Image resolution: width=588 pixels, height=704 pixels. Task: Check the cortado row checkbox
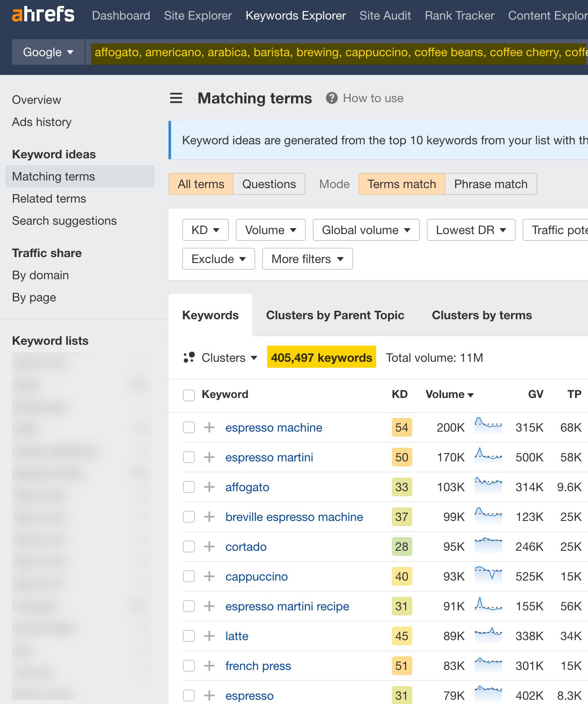pos(189,547)
